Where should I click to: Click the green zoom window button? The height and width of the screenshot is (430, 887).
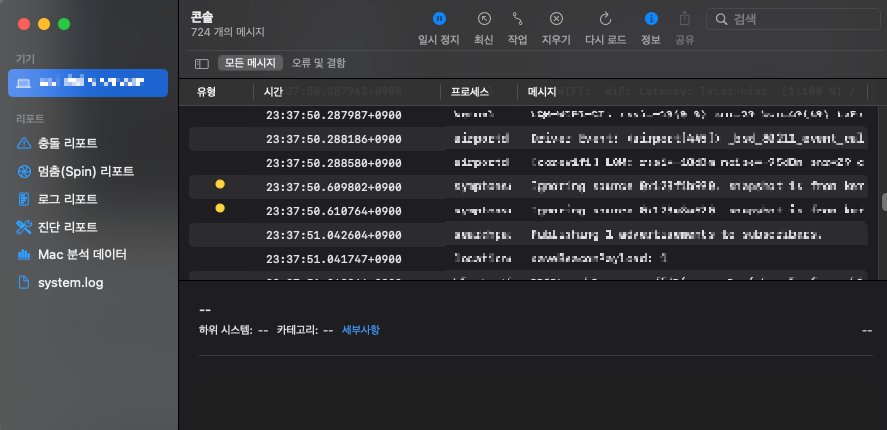[64, 24]
